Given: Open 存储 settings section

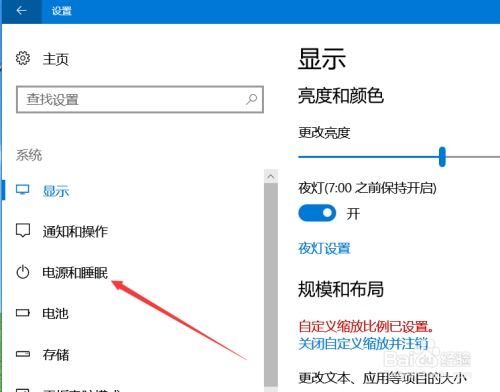Looking at the screenshot, I should pos(56,354).
